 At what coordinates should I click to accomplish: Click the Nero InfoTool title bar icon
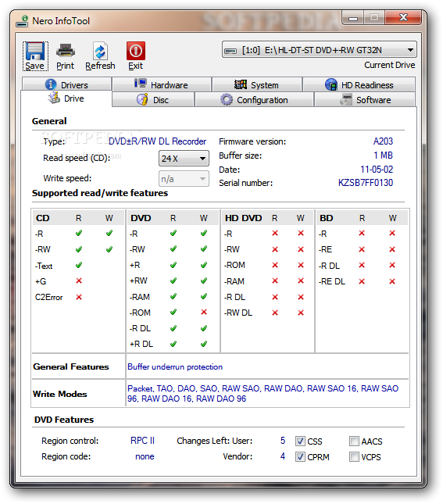tap(22, 21)
